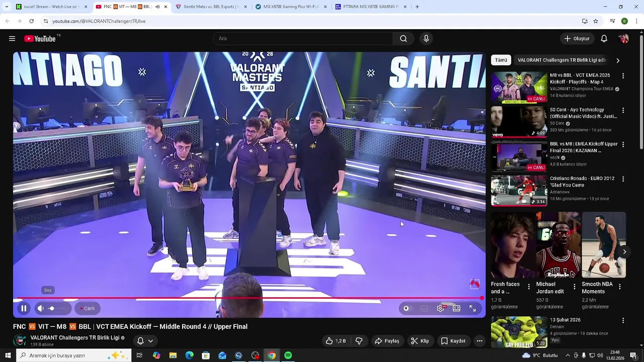Open 50 Cent Ayo Technology video
Image resolution: width=644 pixels, height=362 pixels.
pyautogui.click(x=519, y=122)
